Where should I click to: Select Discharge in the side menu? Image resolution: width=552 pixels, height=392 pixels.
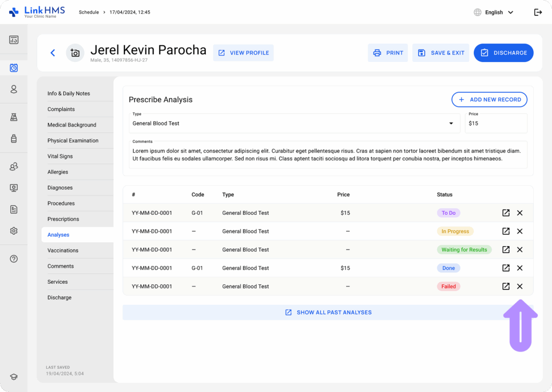pos(59,297)
